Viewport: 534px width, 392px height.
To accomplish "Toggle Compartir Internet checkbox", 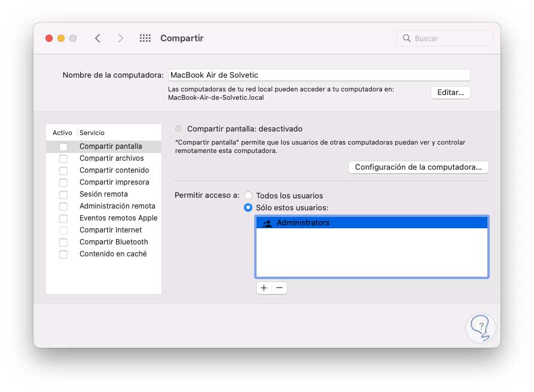I will pos(63,231).
